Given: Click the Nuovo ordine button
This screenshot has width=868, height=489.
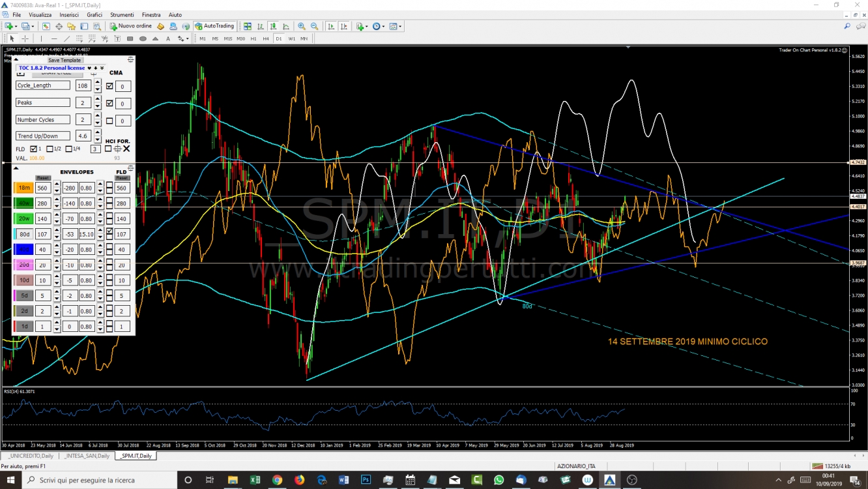Looking at the screenshot, I should [x=131, y=26].
